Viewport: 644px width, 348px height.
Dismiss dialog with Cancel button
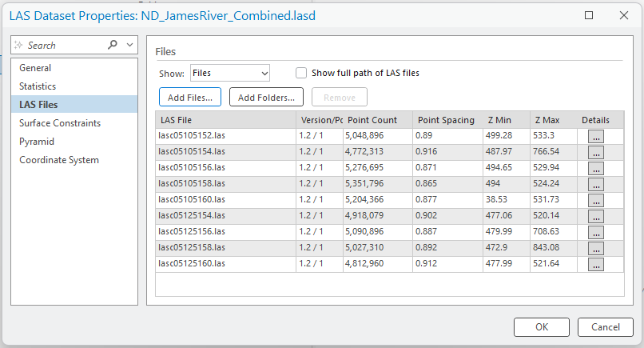(x=606, y=327)
